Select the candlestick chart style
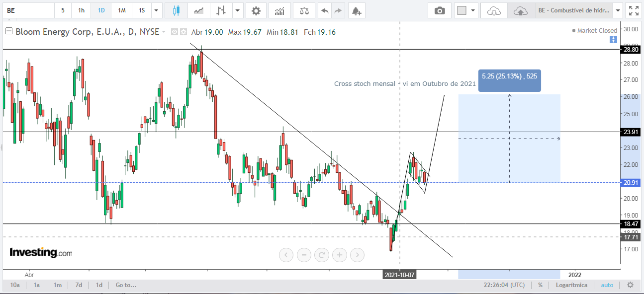The image size is (644, 294). tap(176, 10)
